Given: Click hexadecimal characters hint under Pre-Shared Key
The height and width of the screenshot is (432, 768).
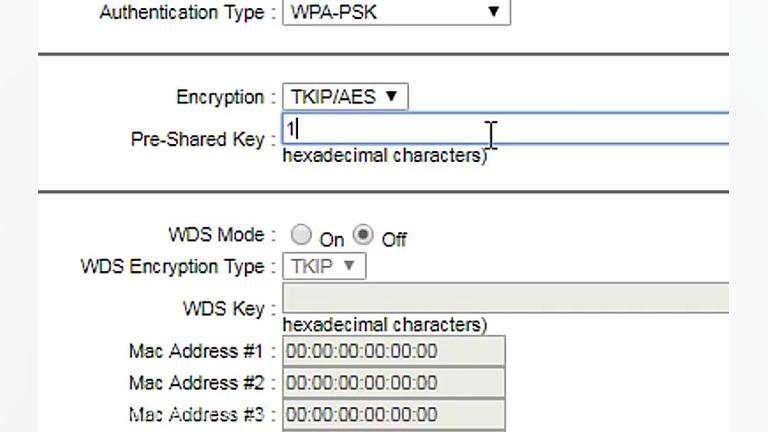Looking at the screenshot, I should (384, 156).
